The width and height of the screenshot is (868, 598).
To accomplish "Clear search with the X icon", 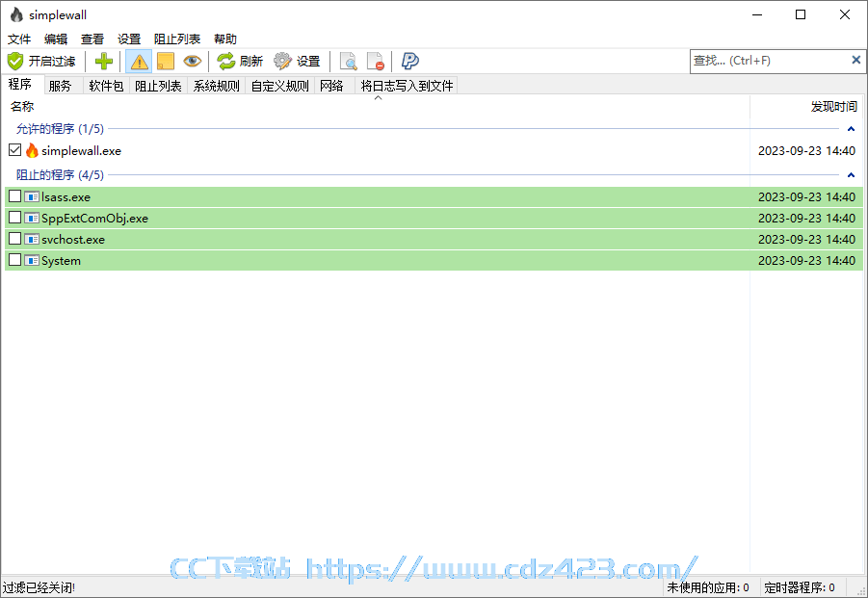I will coord(855,60).
